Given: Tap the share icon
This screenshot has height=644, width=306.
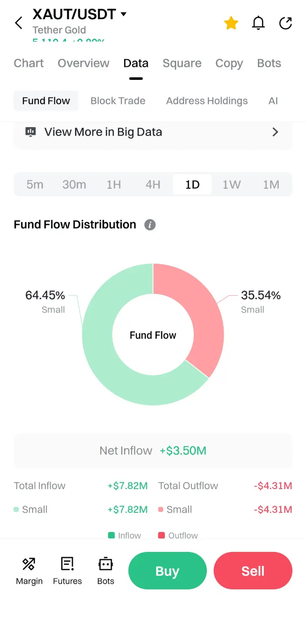Looking at the screenshot, I should 286,23.
